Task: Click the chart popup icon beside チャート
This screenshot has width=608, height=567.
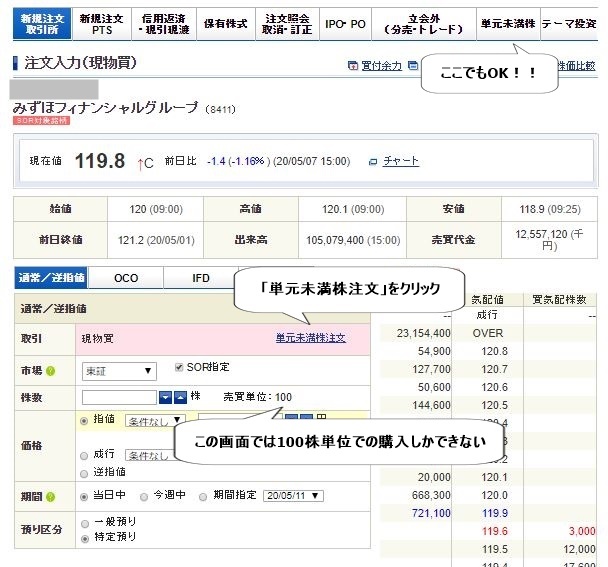Action: point(373,162)
